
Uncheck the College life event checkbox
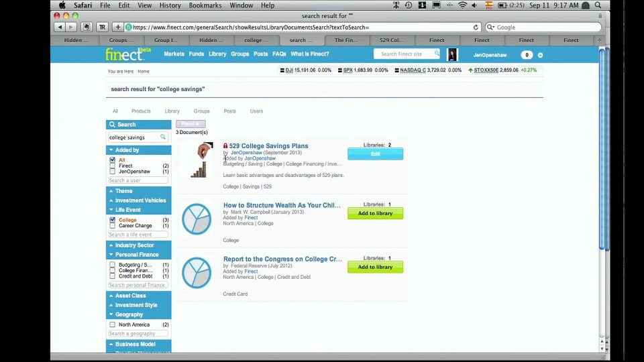pos(113,220)
